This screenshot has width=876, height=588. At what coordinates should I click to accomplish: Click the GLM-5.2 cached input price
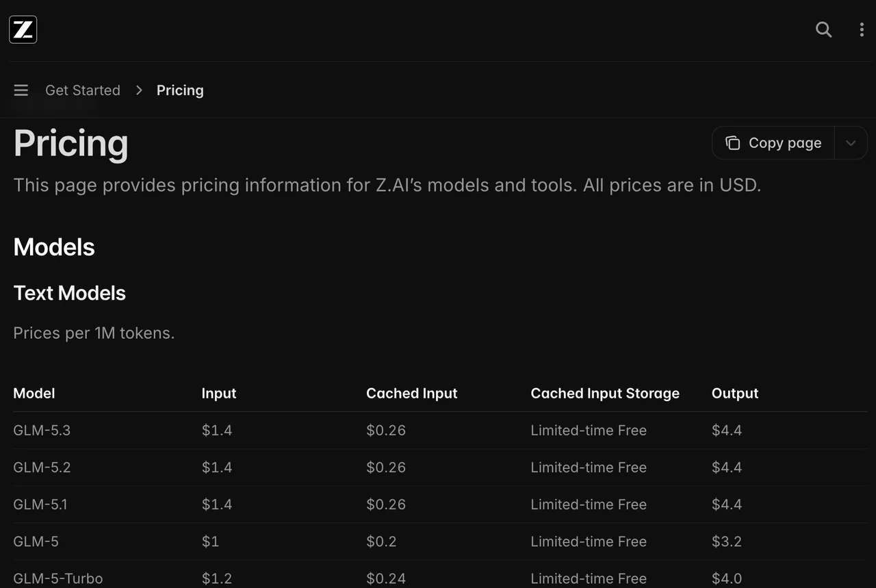point(386,468)
